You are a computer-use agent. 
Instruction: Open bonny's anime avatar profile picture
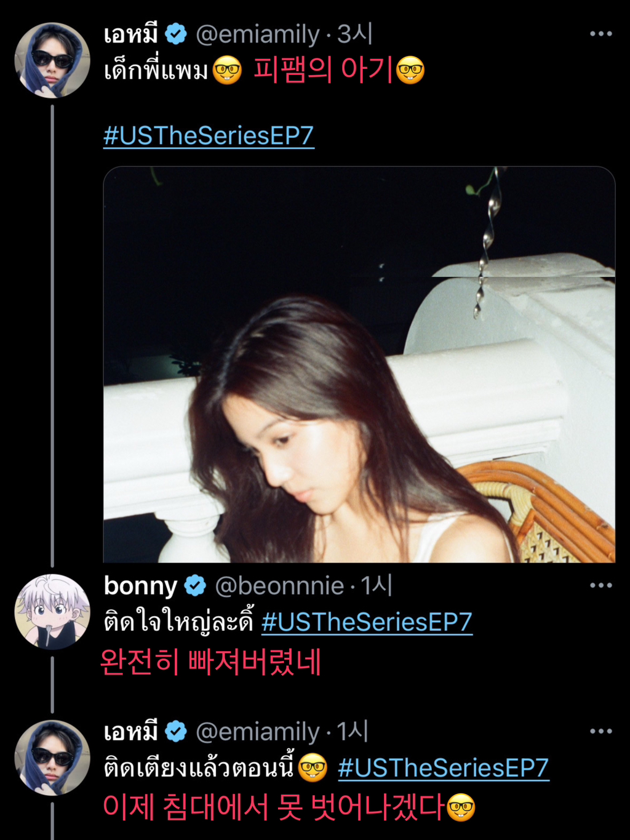click(52, 612)
